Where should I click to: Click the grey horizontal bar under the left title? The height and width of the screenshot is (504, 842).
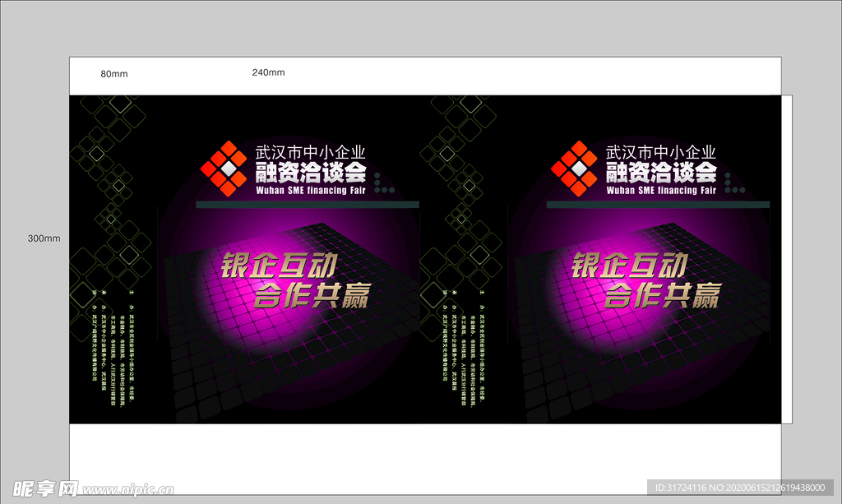[308, 205]
